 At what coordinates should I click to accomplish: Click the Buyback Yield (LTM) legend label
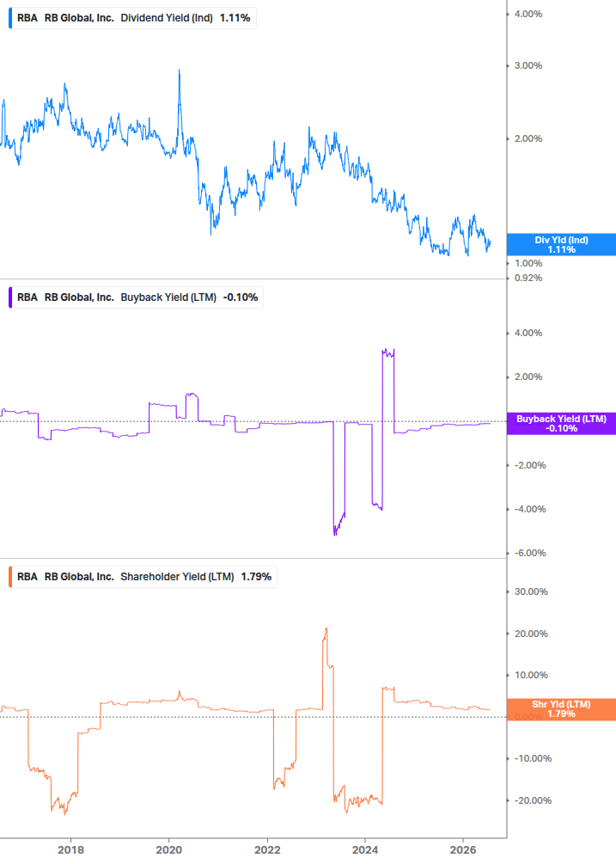[x=168, y=297]
